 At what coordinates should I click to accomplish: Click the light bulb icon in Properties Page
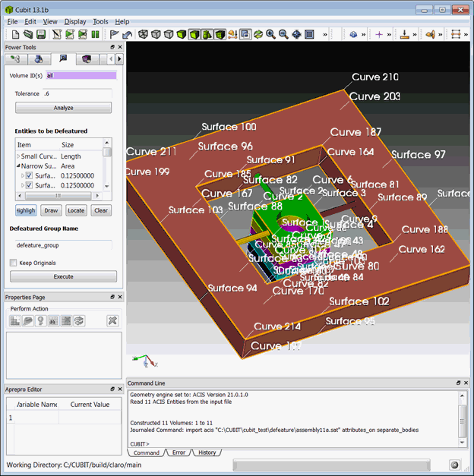(x=40, y=320)
